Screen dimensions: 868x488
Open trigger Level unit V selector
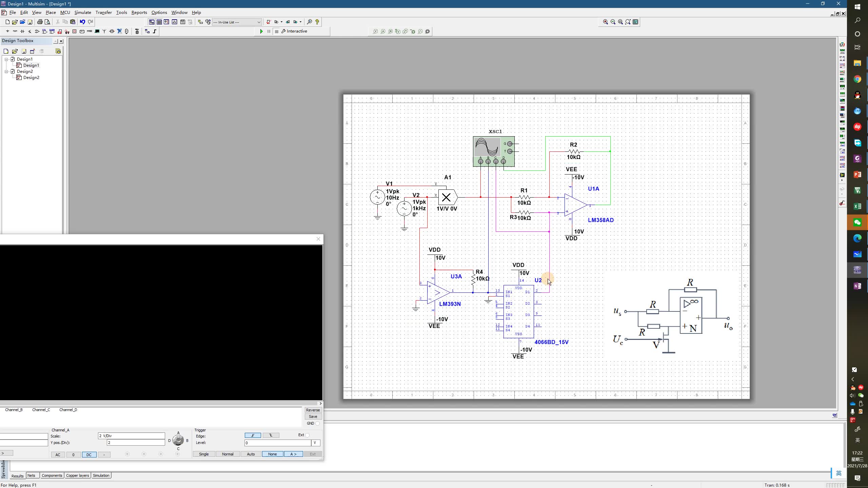click(316, 443)
